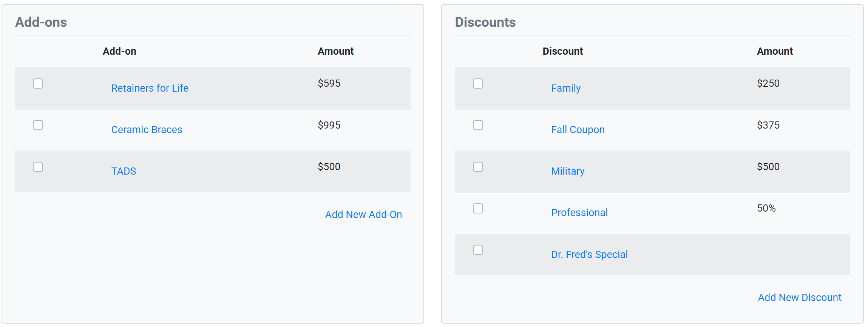Enable the Retainers for Life add-on checkbox
Screen dimensions: 868x327
(x=38, y=84)
